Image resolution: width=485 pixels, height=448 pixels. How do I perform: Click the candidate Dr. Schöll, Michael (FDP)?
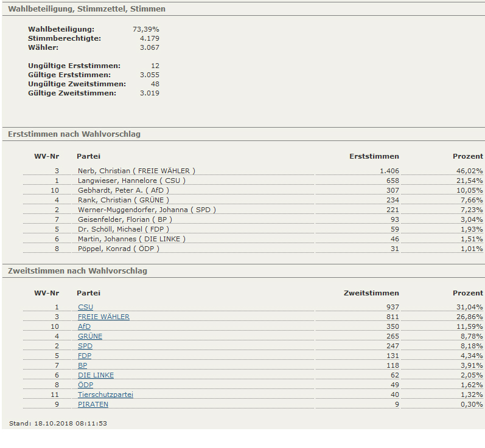[124, 229]
